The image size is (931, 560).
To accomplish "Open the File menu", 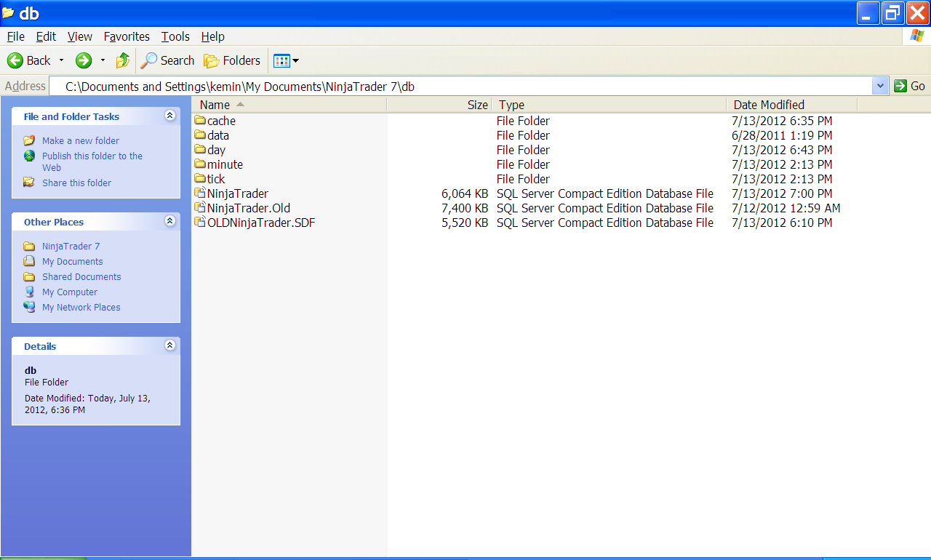I will point(15,36).
